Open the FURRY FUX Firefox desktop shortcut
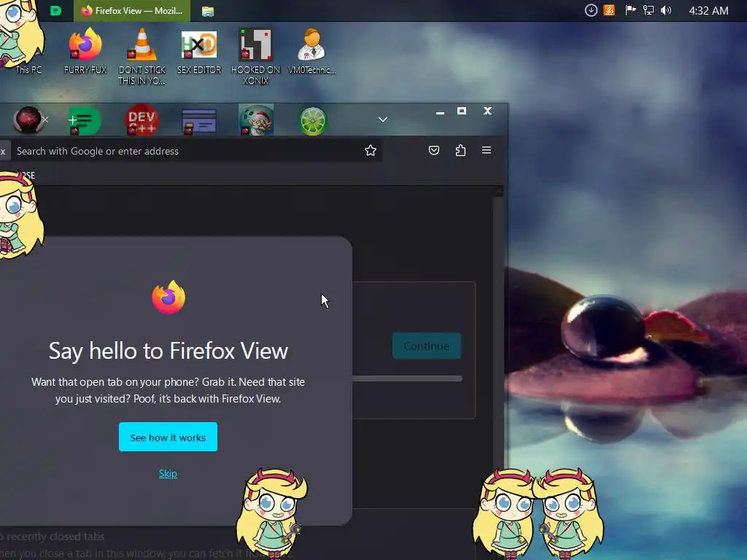This screenshot has height=560, width=747. pyautogui.click(x=85, y=51)
